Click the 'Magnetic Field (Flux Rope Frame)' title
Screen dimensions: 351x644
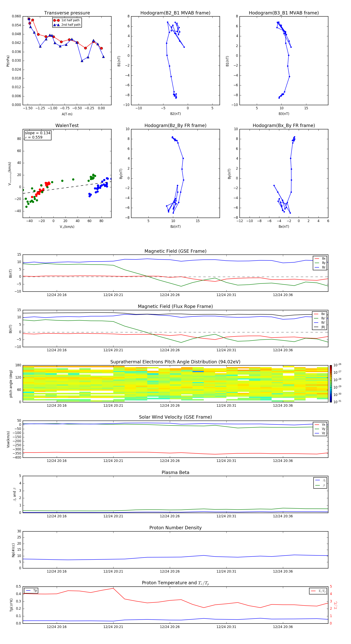click(175, 307)
